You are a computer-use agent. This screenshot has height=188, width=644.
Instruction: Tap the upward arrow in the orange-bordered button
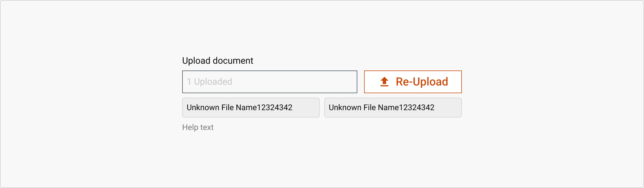pyautogui.click(x=384, y=82)
